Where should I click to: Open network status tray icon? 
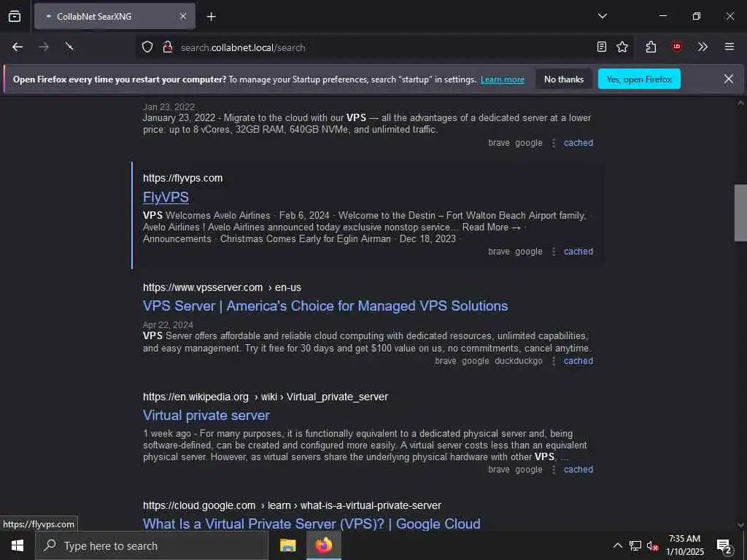pos(635,545)
